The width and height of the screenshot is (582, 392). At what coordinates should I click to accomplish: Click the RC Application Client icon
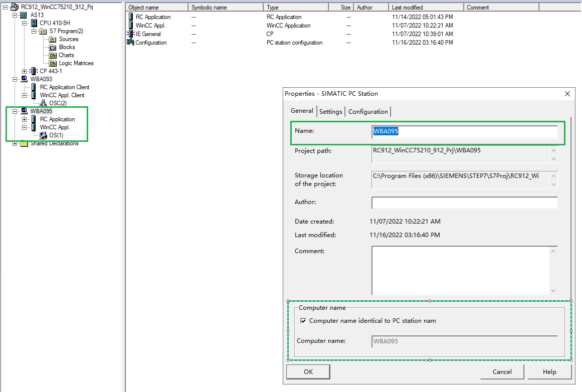click(34, 87)
